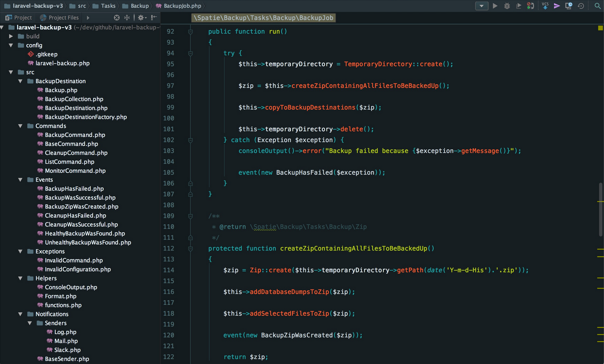Collapse the config folder
The image size is (604, 364).
11,45
